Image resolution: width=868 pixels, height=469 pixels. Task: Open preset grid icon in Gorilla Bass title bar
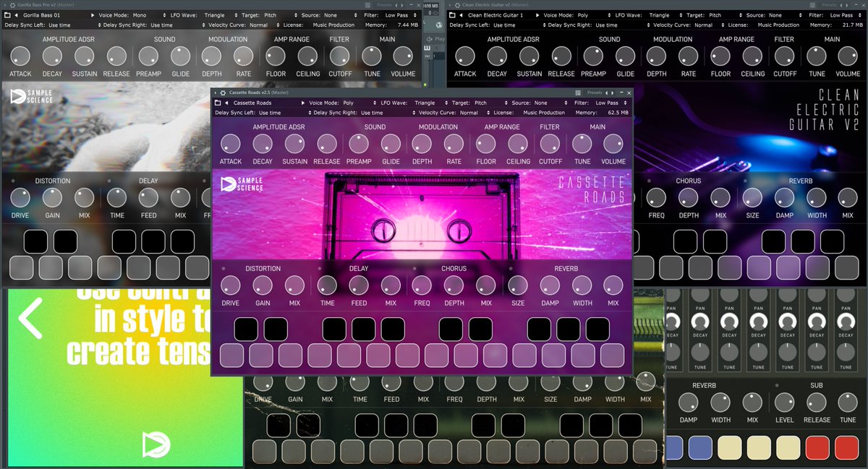pyautogui.click(x=367, y=5)
